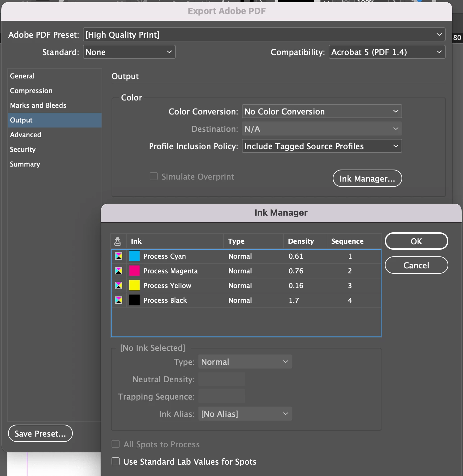Viewport: 463px width, 476px height.
Task: Click sequence number 3 in the Yellow row
Action: (350, 285)
